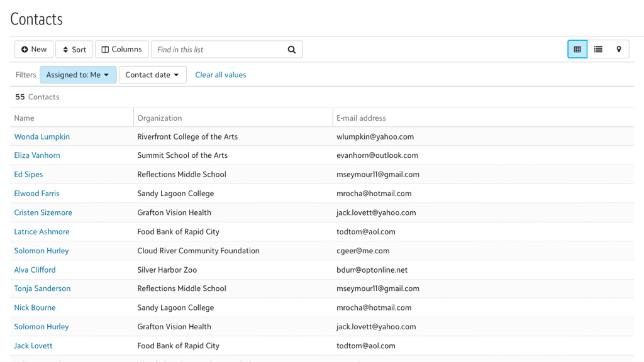Open the Columns chooser
Image resolution: width=644 pixels, height=362 pixels.
point(122,50)
